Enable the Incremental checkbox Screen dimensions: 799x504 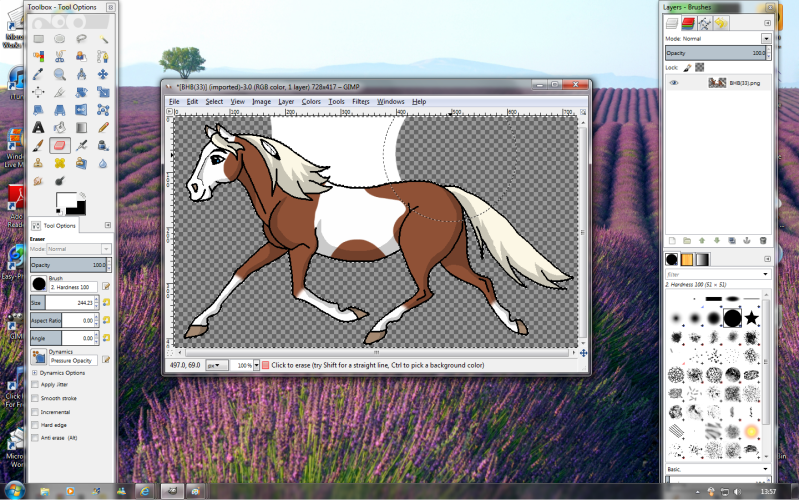click(x=35, y=412)
